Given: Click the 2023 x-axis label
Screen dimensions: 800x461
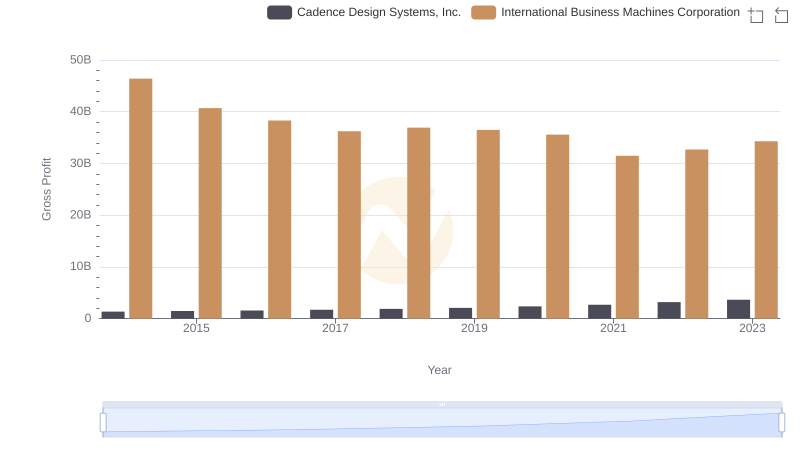Looking at the screenshot, I should tap(753, 328).
